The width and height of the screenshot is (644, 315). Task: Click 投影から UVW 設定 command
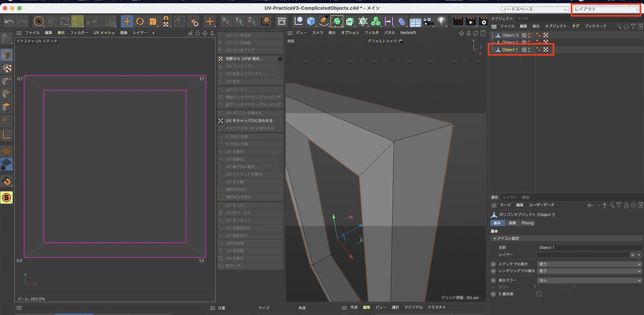[x=244, y=59]
